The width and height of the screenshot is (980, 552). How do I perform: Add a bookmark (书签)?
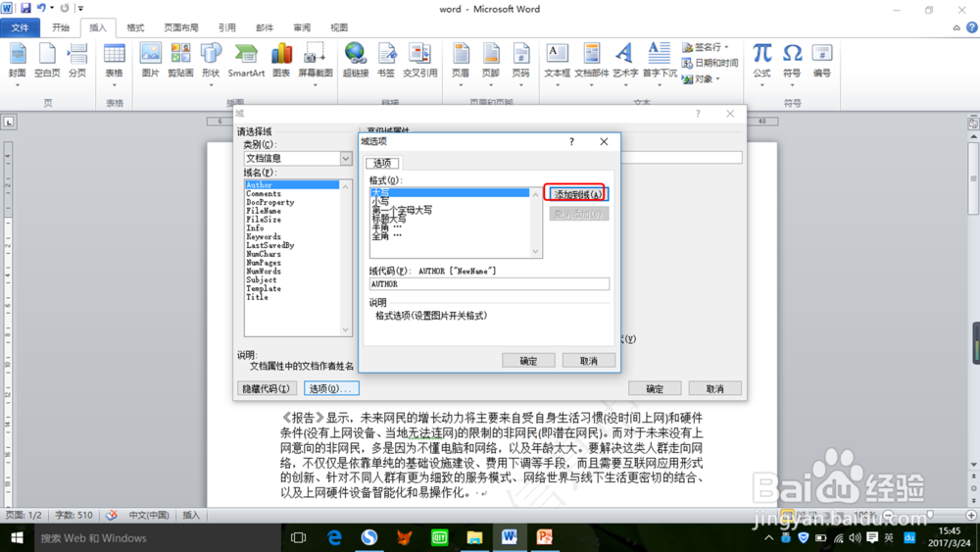(386, 61)
